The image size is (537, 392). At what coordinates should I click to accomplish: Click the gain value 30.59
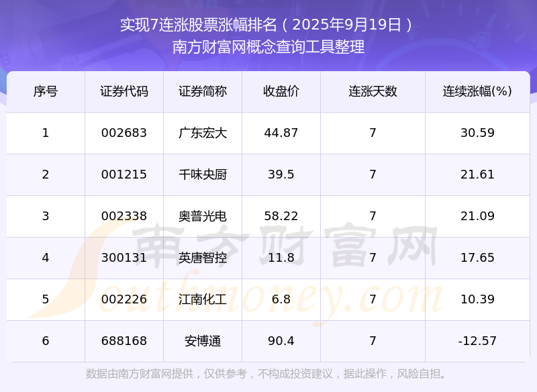tap(477, 133)
